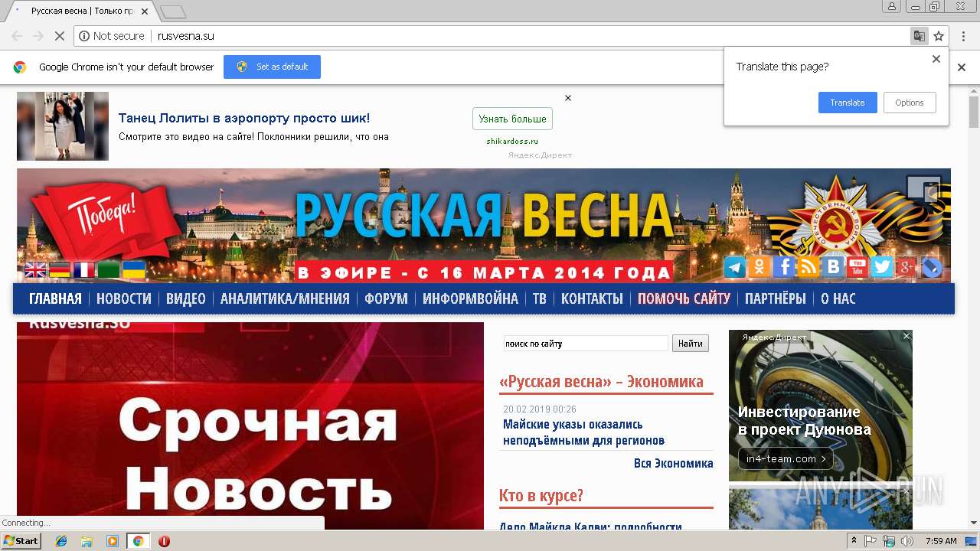Open the Срочная Новость featured image

[x=250, y=425]
